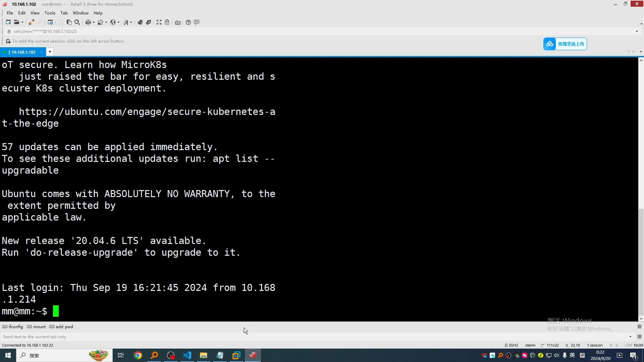Click the Paste clipboard icon
The image size is (644, 362).
pyautogui.click(x=69, y=22)
